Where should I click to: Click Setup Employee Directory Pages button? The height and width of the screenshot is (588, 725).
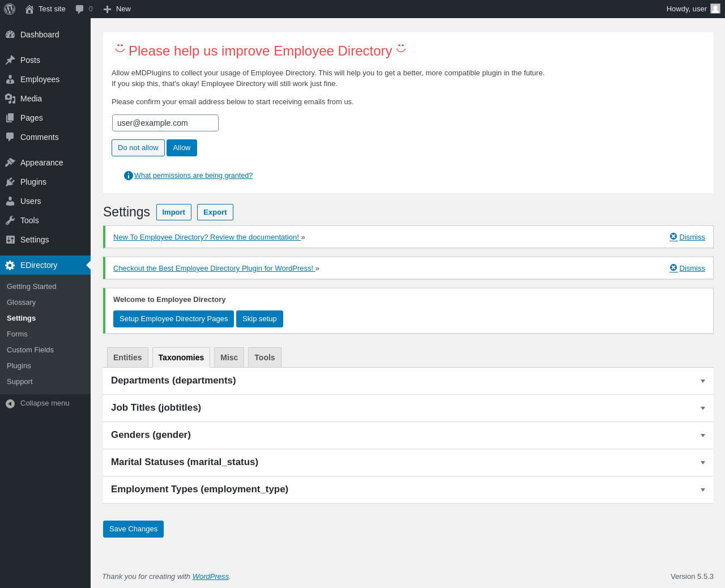173,319
